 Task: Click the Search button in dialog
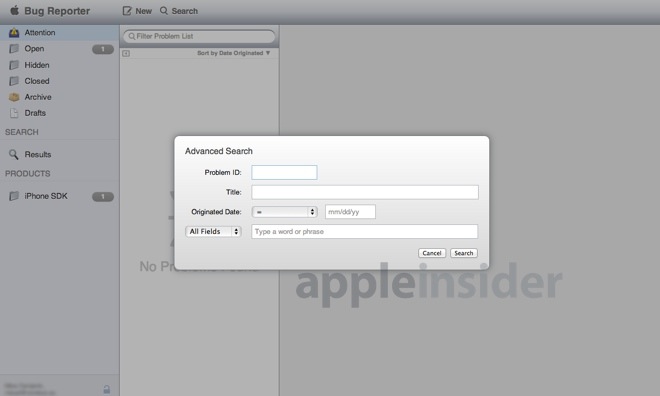coord(464,253)
